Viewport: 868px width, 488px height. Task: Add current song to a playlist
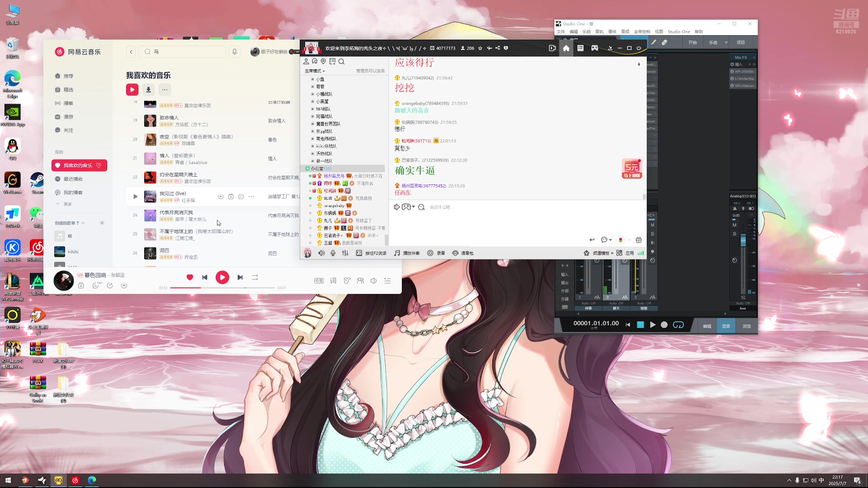coord(81,286)
